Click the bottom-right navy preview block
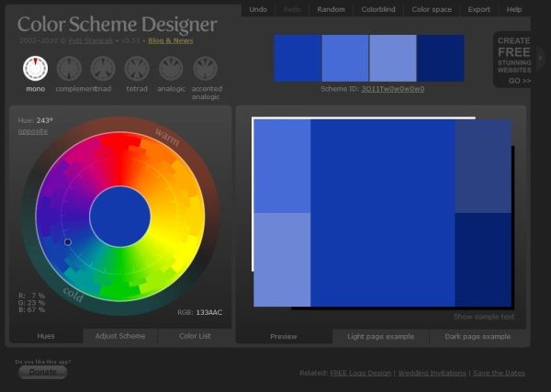551x392 pixels. [x=483, y=260]
